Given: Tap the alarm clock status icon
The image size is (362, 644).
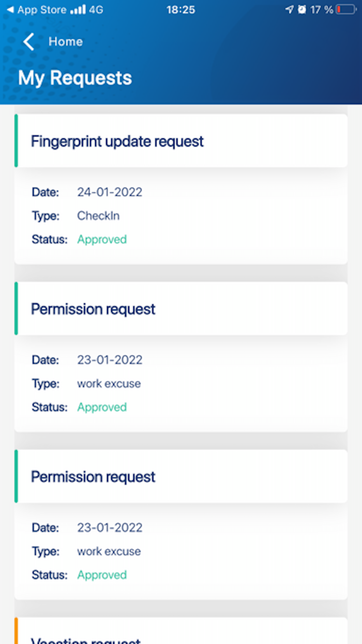Looking at the screenshot, I should 302,10.
